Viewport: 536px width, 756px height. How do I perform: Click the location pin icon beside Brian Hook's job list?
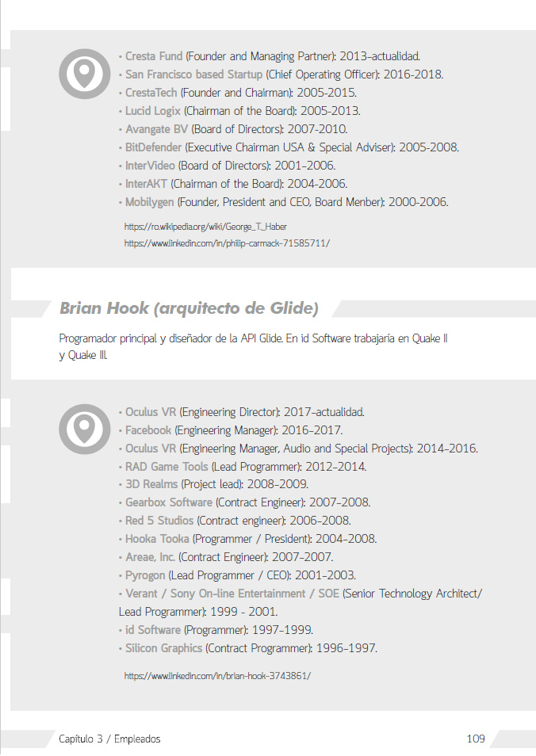coord(84,429)
